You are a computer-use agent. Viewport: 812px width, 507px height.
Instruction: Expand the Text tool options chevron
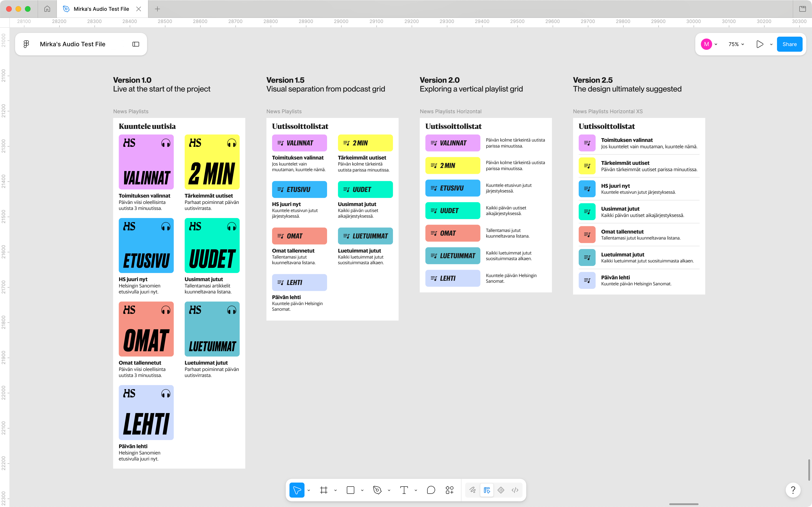point(416,490)
